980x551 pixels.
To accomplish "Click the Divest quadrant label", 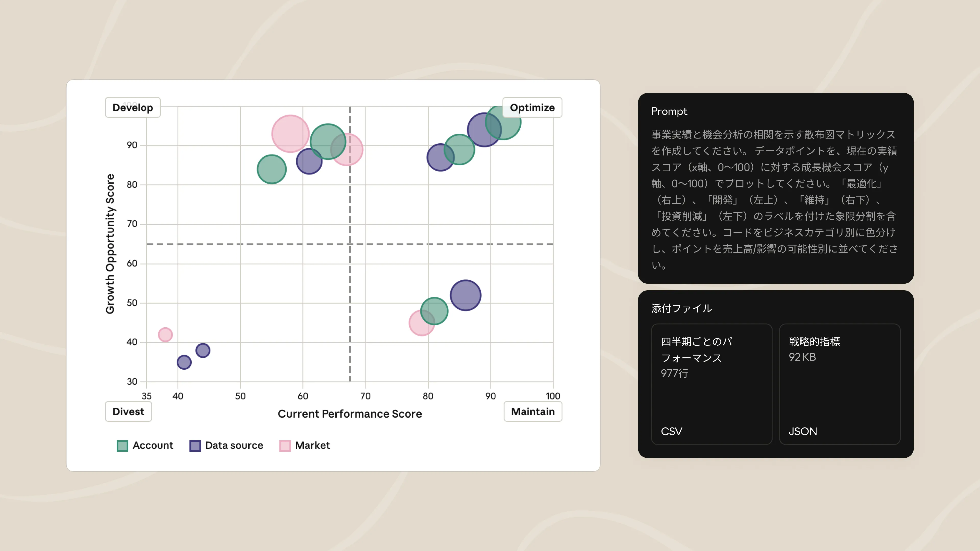I will point(128,411).
